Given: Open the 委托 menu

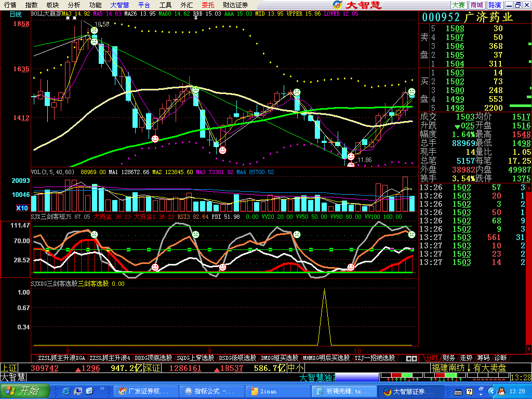Looking at the screenshot, I should pyautogui.click(x=208, y=5).
